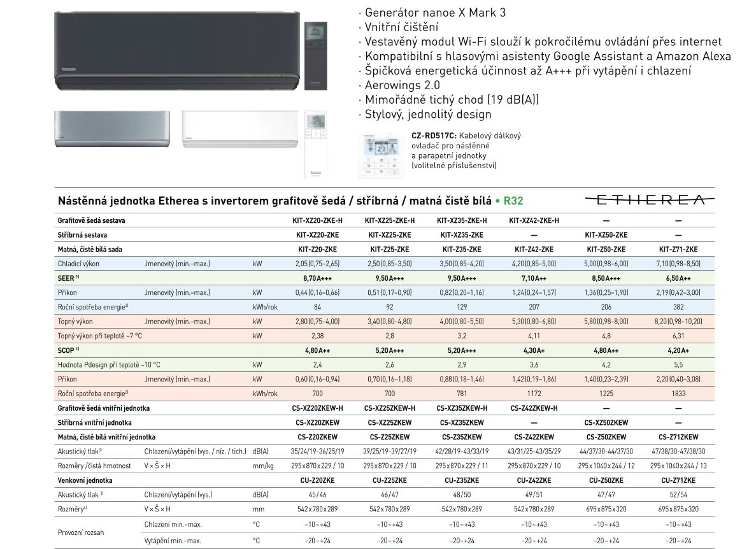Click the 'Grafitově šedá sestava' row label
Image resolution: width=756 pixels, height=549 pixels.
point(92,220)
